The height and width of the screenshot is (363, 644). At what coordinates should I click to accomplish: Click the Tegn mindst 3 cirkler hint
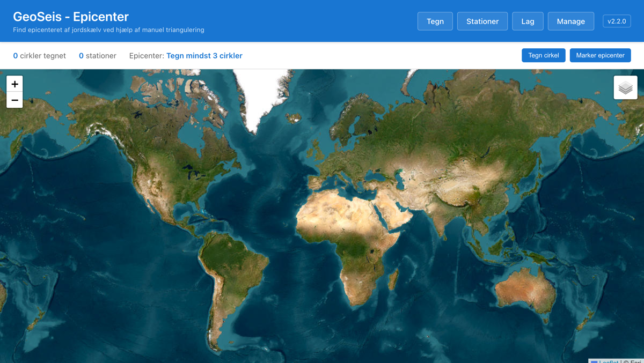coord(204,55)
